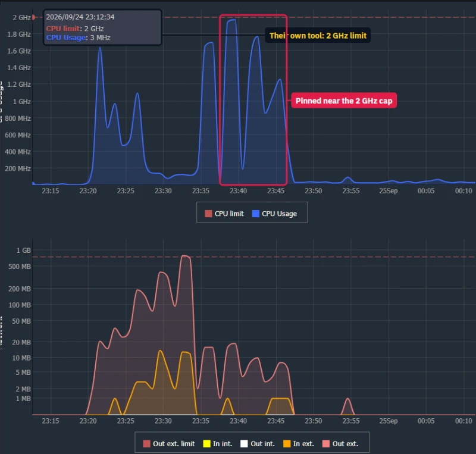Toggle the In int. legend entry
The image size is (476, 454).
[x=218, y=444]
